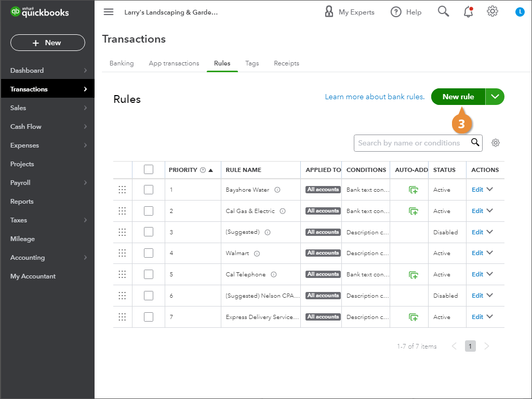
Task: Click the QuickBooks logo
Action: pyautogui.click(x=39, y=12)
